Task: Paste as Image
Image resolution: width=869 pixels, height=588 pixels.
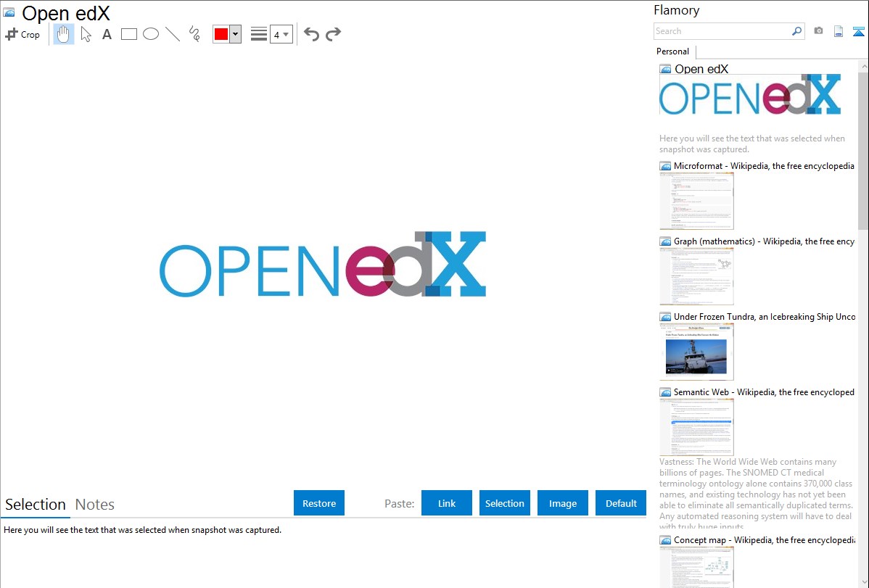Action: 563,503
